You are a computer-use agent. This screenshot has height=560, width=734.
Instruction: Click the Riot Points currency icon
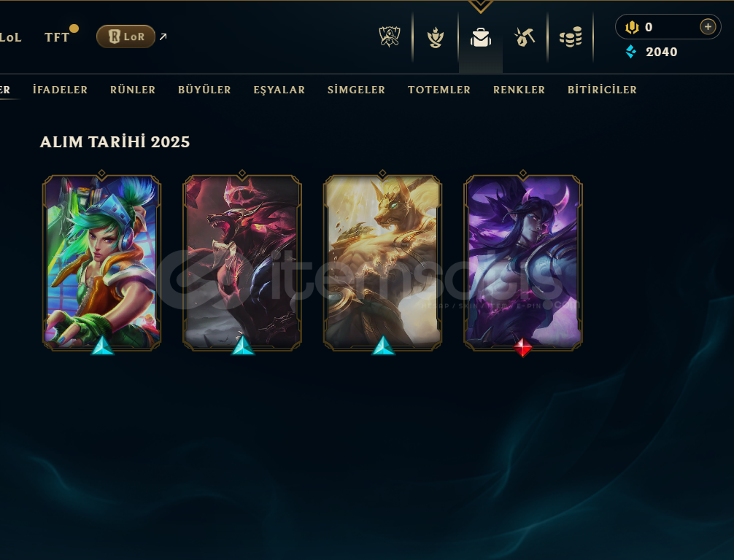point(632,27)
